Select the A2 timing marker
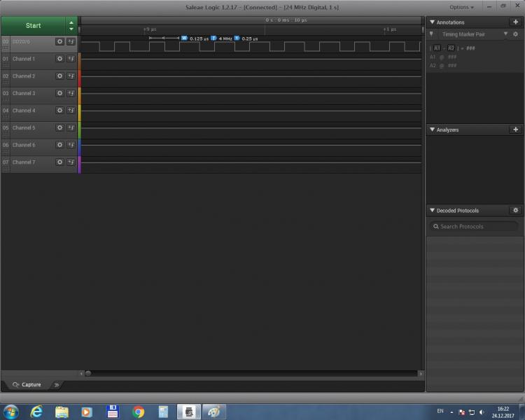Screen dimensions: 525x420 (451, 48)
